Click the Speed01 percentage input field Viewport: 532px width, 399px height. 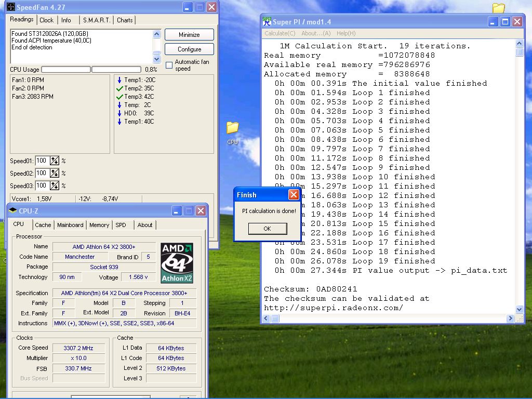click(42, 161)
